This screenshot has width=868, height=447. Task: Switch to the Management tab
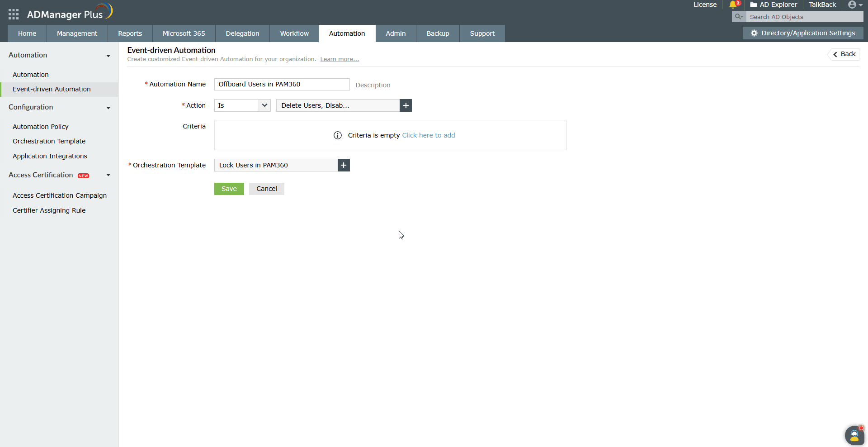pos(77,33)
